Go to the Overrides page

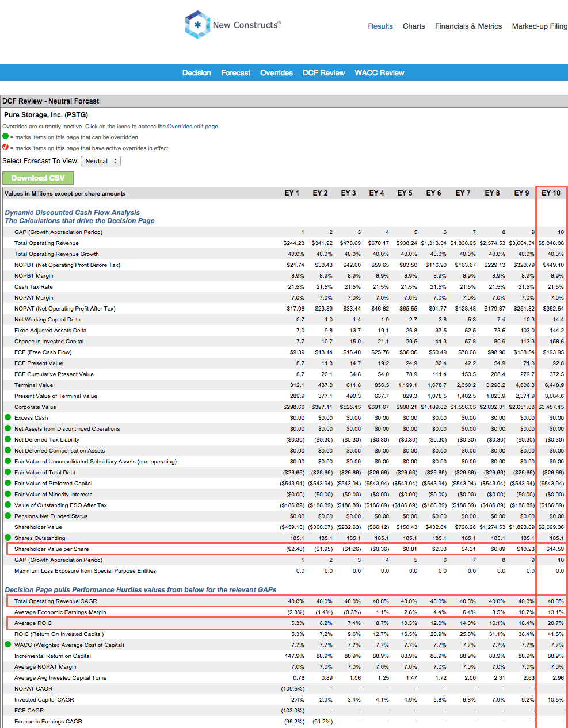pos(277,72)
